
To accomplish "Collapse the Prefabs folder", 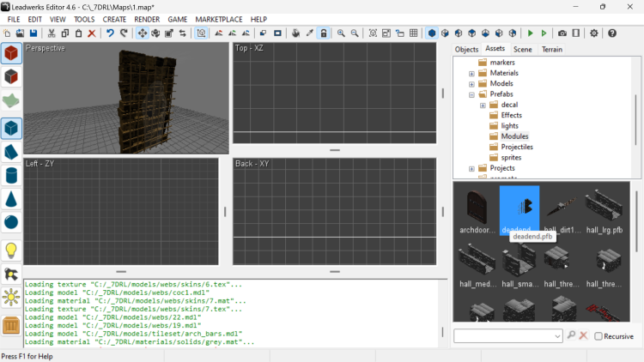I will (471, 94).
